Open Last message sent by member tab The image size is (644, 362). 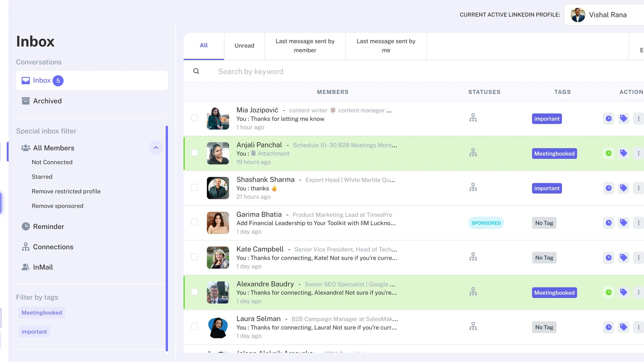click(x=305, y=46)
